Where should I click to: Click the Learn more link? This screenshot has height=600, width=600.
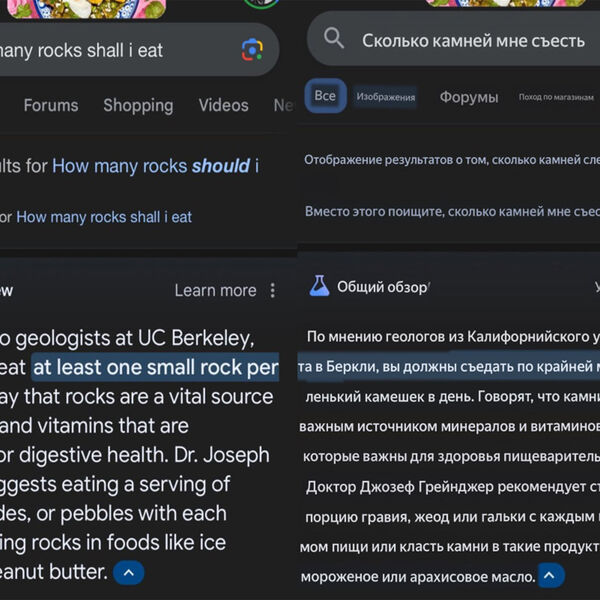click(x=215, y=290)
